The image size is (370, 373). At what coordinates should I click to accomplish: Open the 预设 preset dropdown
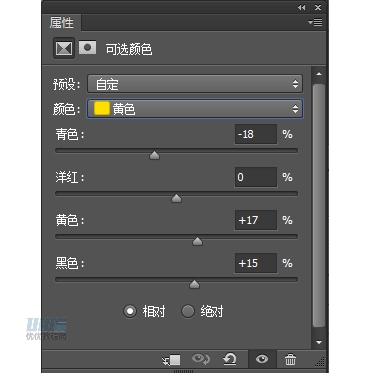click(x=195, y=84)
